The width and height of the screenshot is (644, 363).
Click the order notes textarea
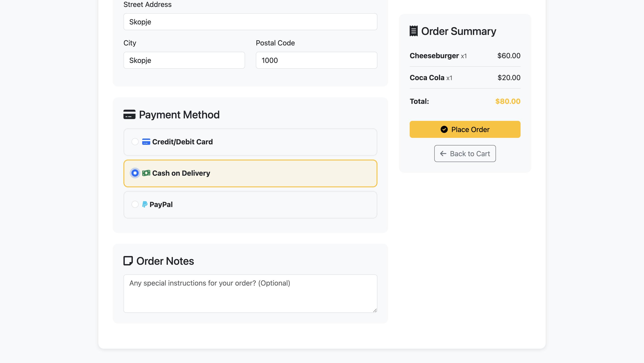click(250, 293)
